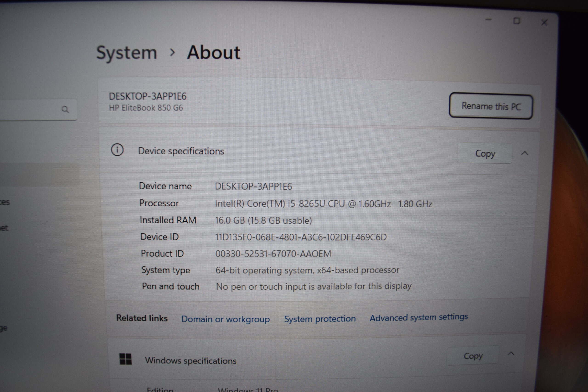Image resolution: width=588 pixels, height=392 pixels.
Task: Click the Related links label
Action: coord(142,318)
